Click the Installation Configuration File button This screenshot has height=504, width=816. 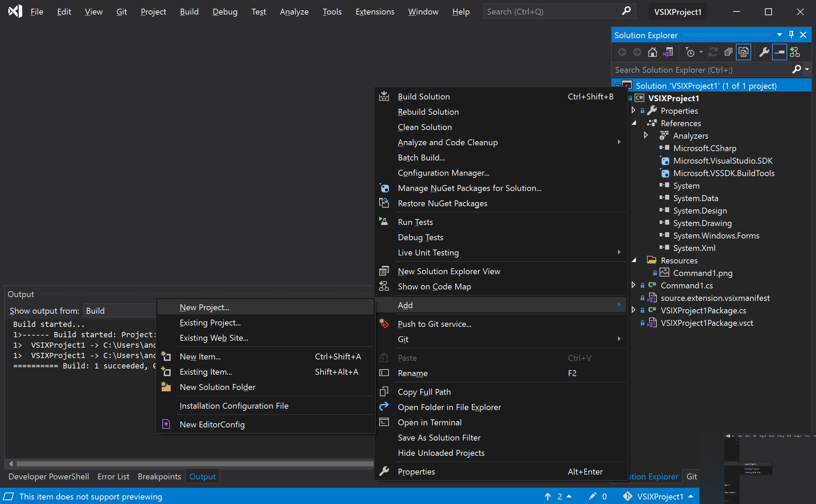coord(234,406)
